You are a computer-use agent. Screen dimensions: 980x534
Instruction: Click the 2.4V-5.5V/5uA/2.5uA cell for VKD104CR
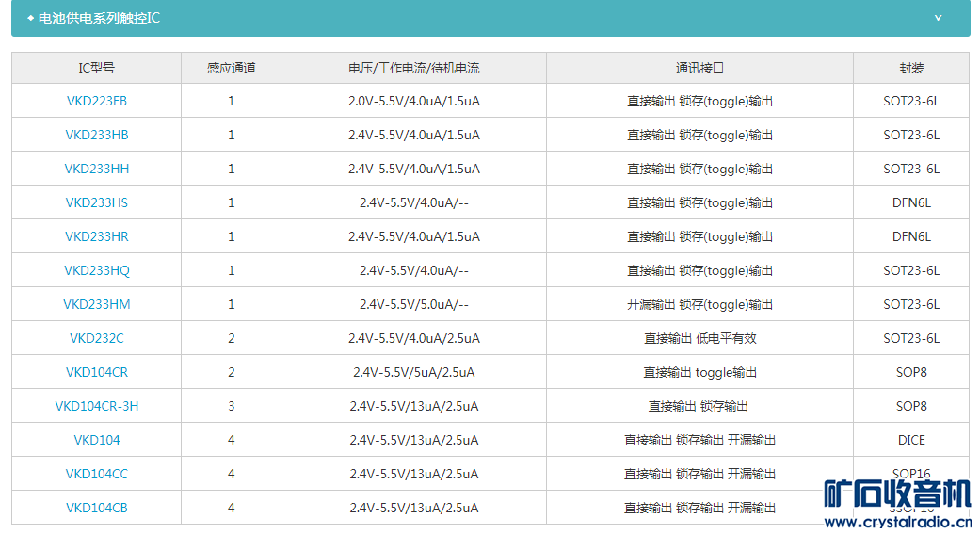tap(414, 372)
